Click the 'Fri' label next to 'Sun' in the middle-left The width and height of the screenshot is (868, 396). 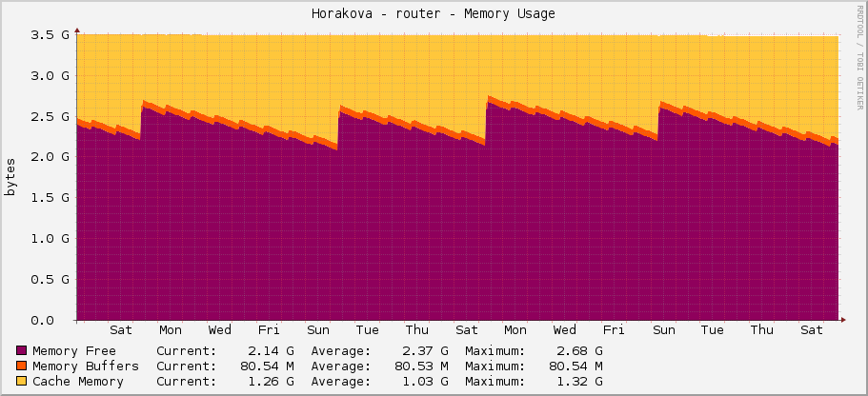269,330
